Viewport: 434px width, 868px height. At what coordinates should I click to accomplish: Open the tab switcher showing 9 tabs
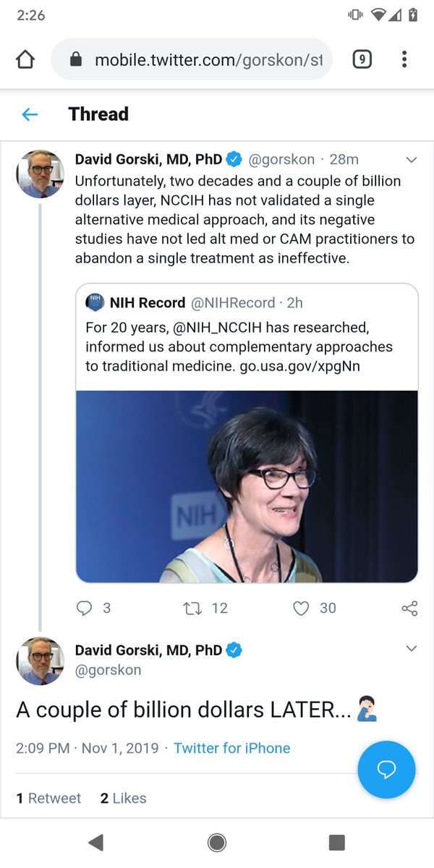pos(362,59)
